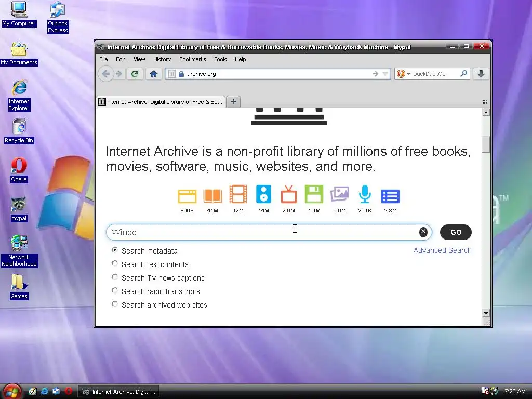The image size is (532, 399).
Task: Open a new tab with the plus button
Action: (x=233, y=102)
